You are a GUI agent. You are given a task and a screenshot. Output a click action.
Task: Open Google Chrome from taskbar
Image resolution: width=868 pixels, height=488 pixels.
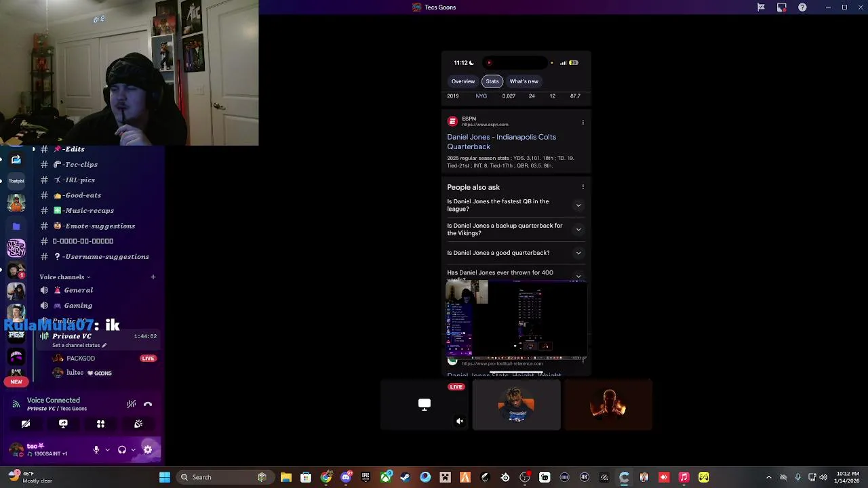click(x=326, y=477)
